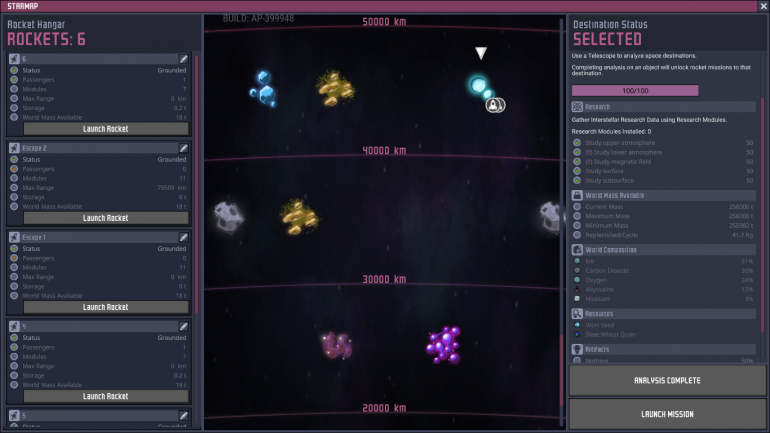Viewport: 770px width, 433px height.
Task: Click Study subsurface check mark
Action: [577, 181]
